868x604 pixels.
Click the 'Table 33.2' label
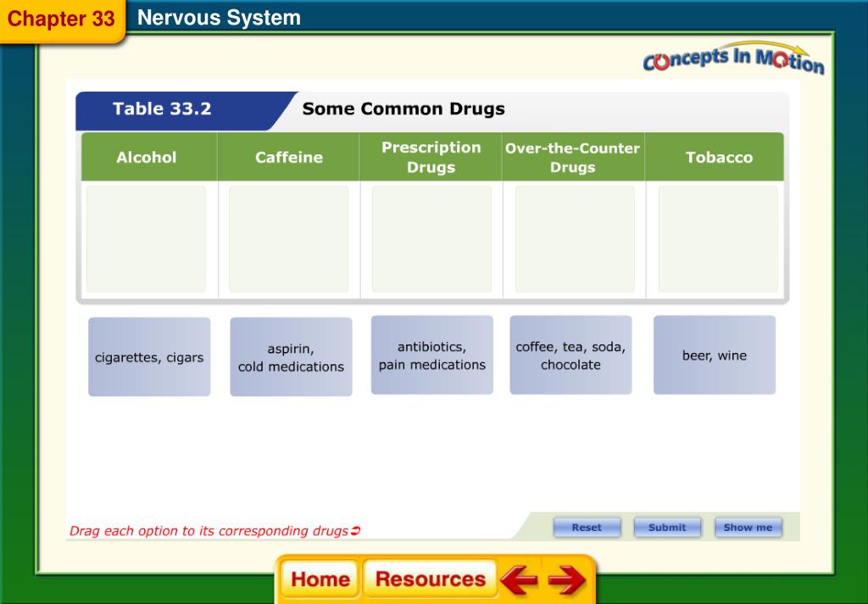click(162, 109)
